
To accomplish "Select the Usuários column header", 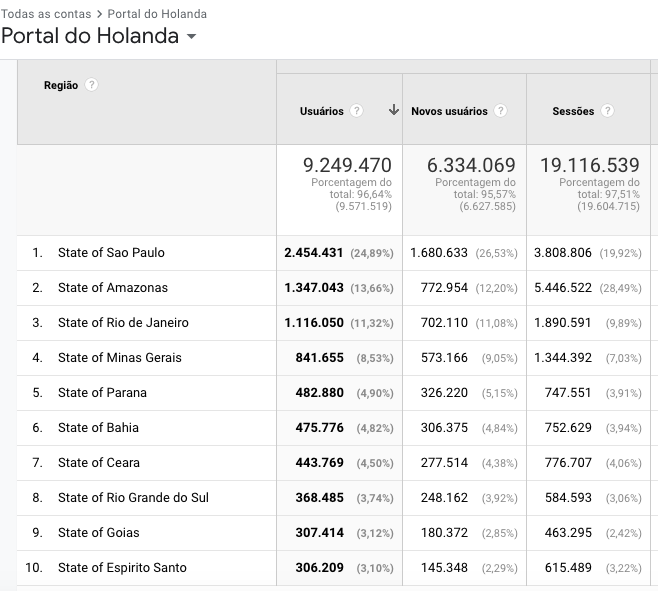I will 321,111.
